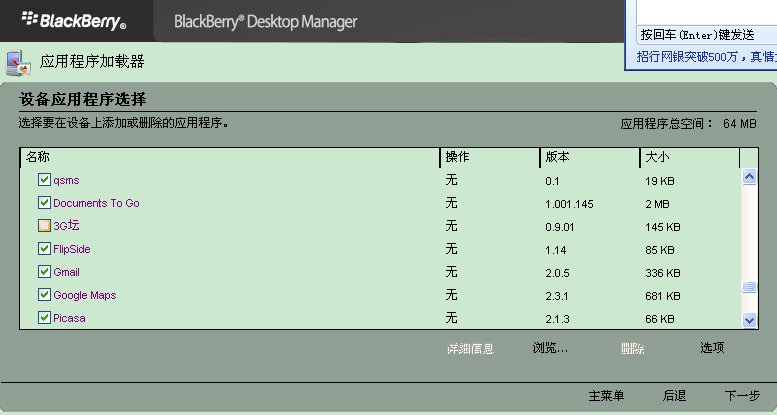
Task: Open 选项 options
Action: [x=712, y=348]
